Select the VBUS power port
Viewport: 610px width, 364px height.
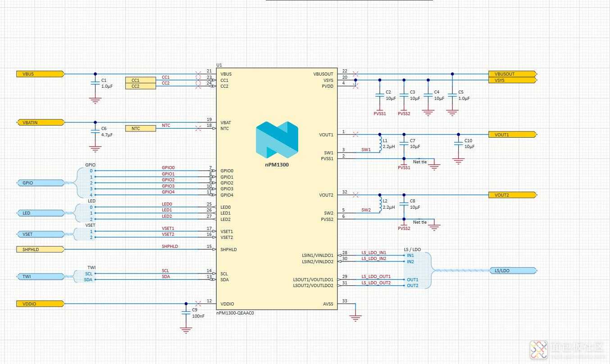click(x=41, y=74)
